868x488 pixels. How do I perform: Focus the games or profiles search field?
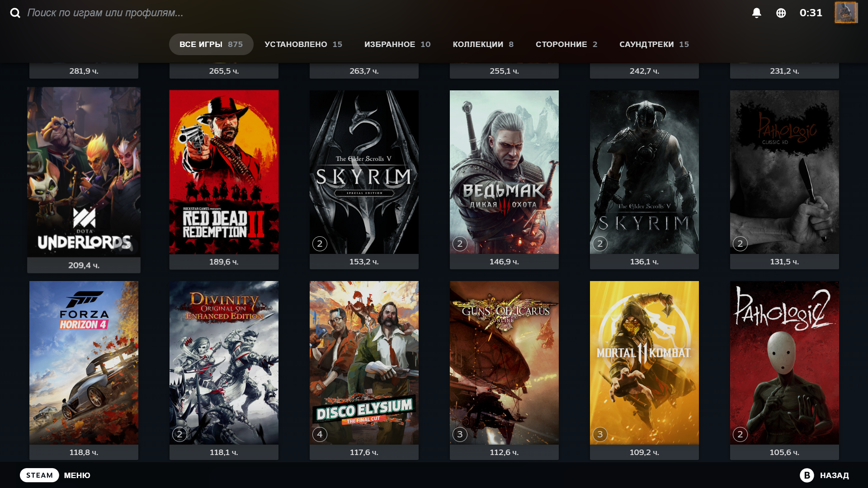coord(105,13)
